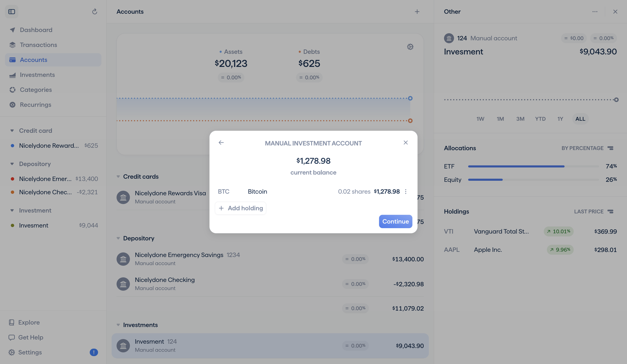The image size is (627, 364).
Task: Go to Transactions page
Action: coord(53,45)
